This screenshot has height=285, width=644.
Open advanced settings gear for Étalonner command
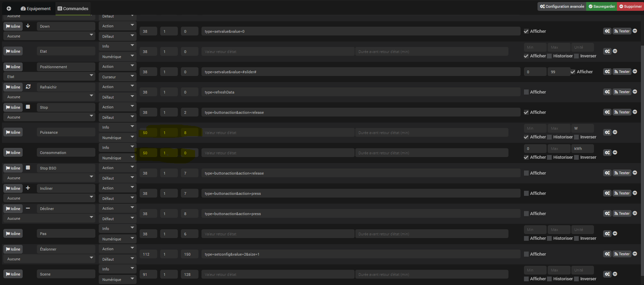[x=607, y=254]
